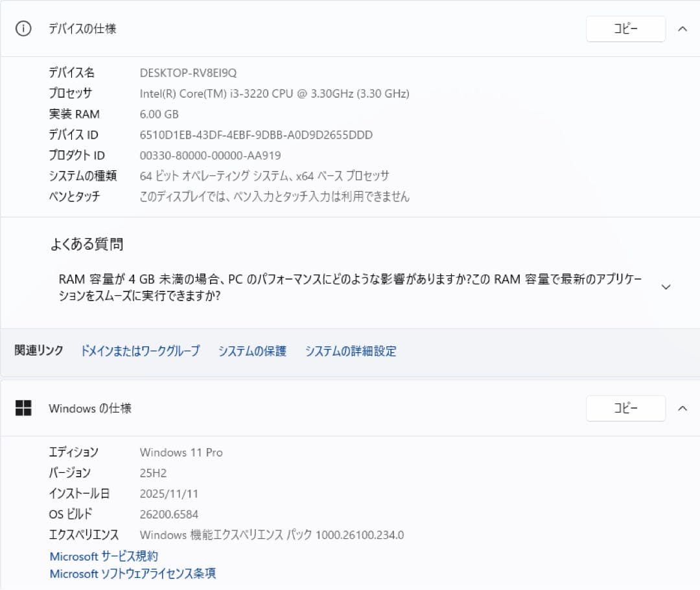The height and width of the screenshot is (590, 700).
Task: Click the info icon beside デバイスの仕様
Action: 23,28
